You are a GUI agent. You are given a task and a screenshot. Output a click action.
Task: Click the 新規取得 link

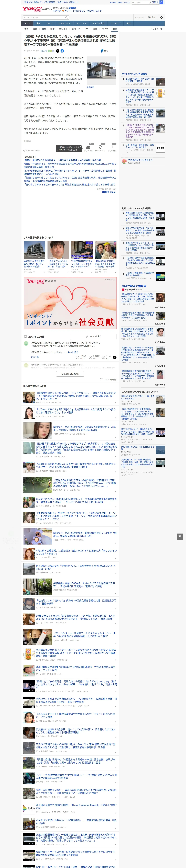(72, 8)
